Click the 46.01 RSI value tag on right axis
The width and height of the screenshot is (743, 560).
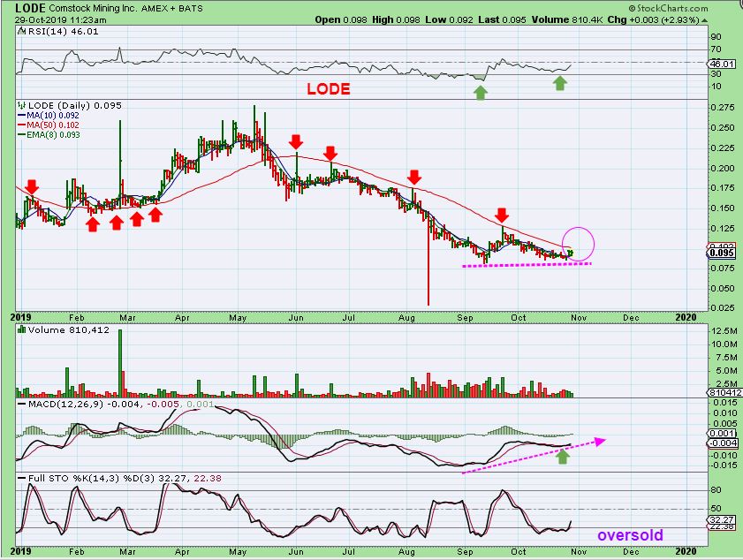coord(722,64)
